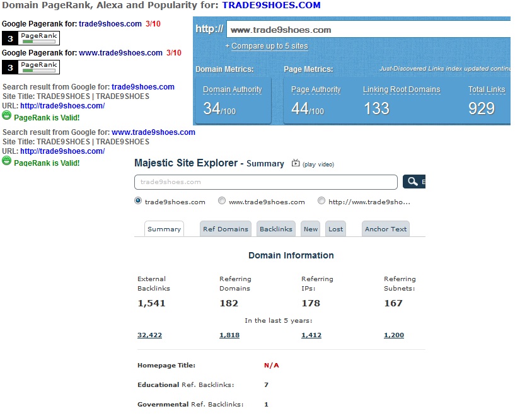Screen dimensions: 532x416
Task: Click the Page Authority label
Action: pos(316,90)
